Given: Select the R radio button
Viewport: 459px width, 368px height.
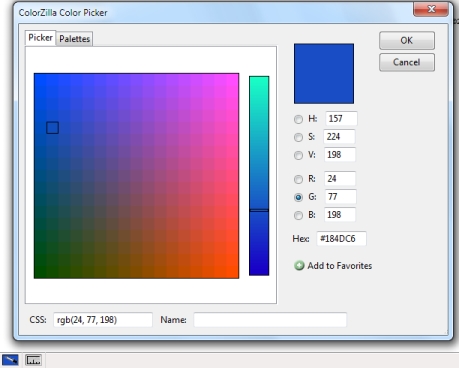Looking at the screenshot, I should pos(298,179).
